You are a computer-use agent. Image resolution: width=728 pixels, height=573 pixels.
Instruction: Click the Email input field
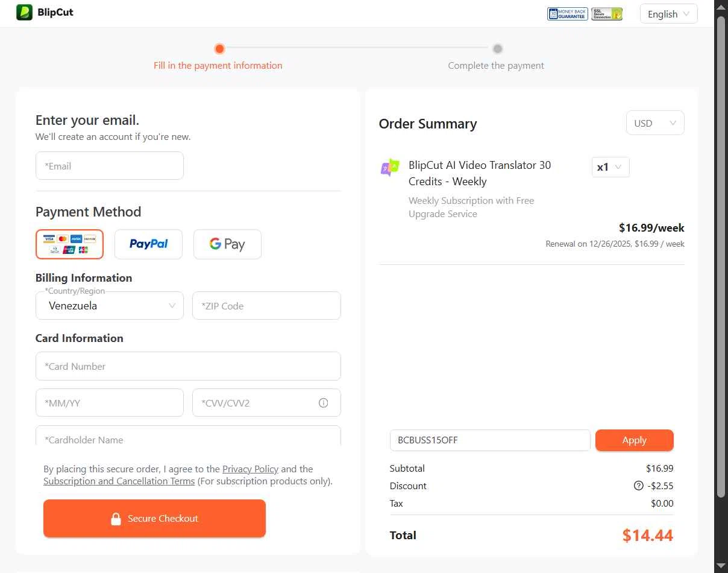point(110,166)
